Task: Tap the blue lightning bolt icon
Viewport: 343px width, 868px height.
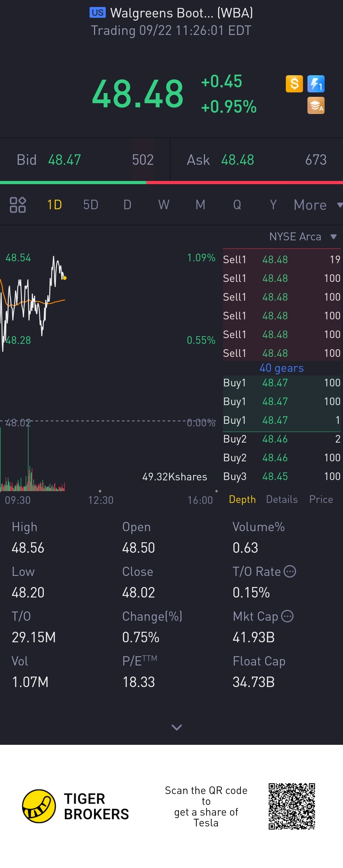Action: (316, 84)
